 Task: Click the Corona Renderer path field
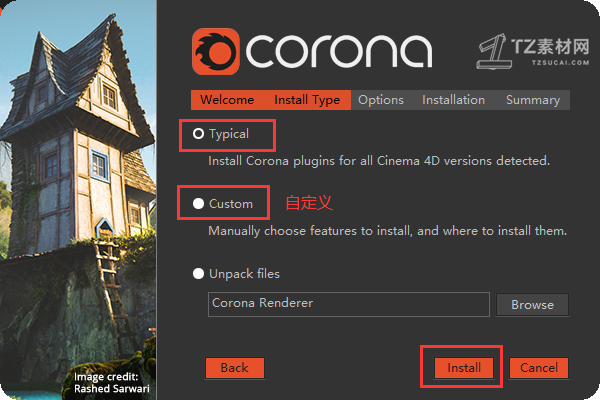coord(349,304)
